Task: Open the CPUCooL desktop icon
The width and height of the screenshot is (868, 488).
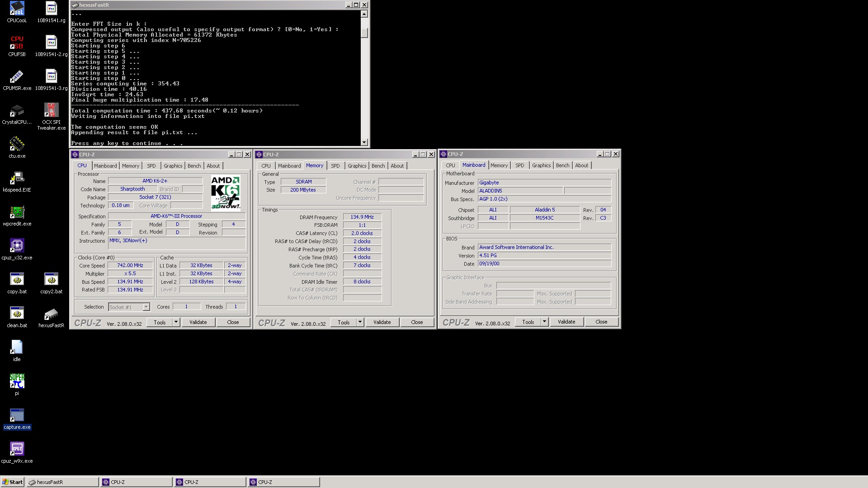Action: pos(17,11)
